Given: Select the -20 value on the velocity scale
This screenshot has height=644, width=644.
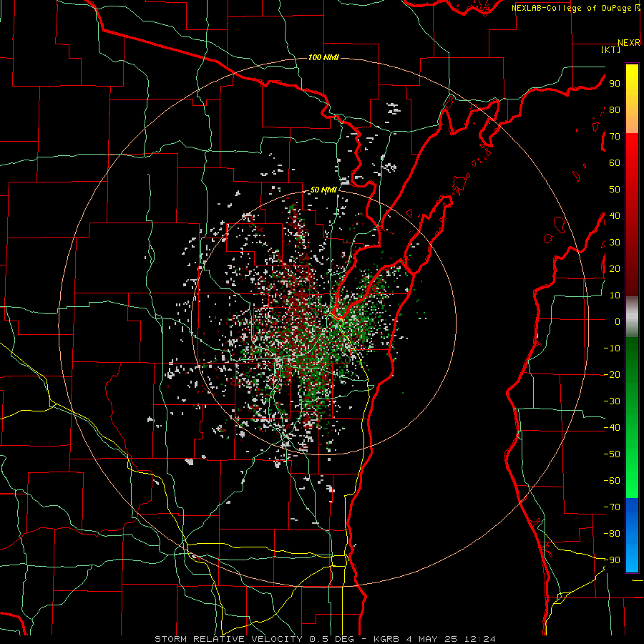Looking at the screenshot, I should point(612,374).
